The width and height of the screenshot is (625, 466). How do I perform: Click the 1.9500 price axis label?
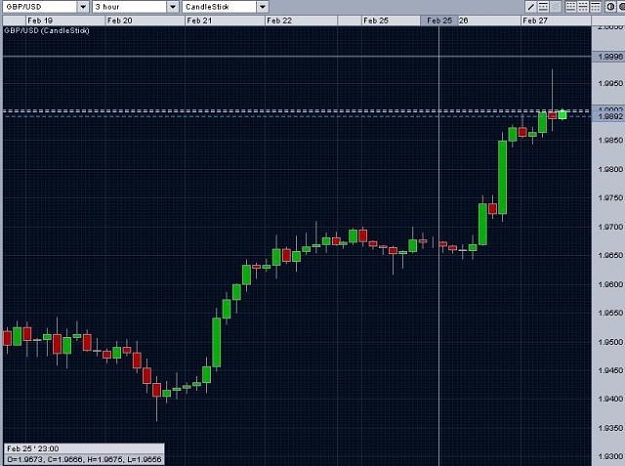click(610, 342)
